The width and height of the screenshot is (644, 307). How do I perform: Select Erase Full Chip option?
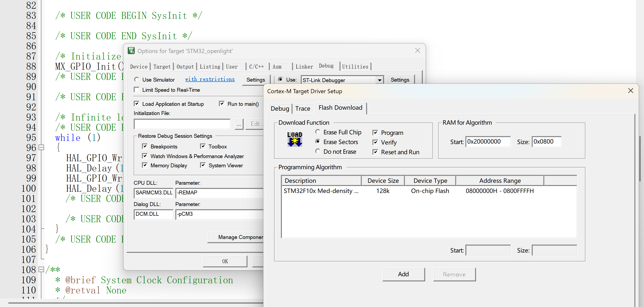(x=318, y=132)
